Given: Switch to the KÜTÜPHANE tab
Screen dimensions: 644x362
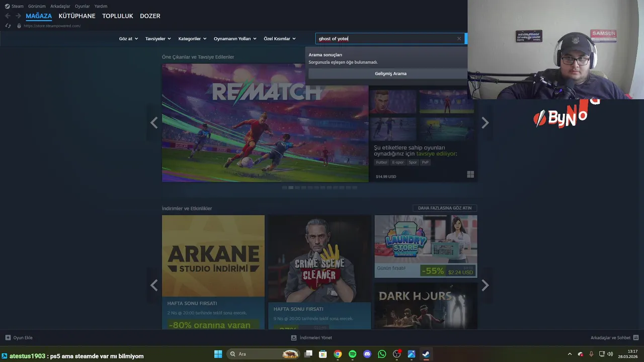Looking at the screenshot, I should pos(77,16).
